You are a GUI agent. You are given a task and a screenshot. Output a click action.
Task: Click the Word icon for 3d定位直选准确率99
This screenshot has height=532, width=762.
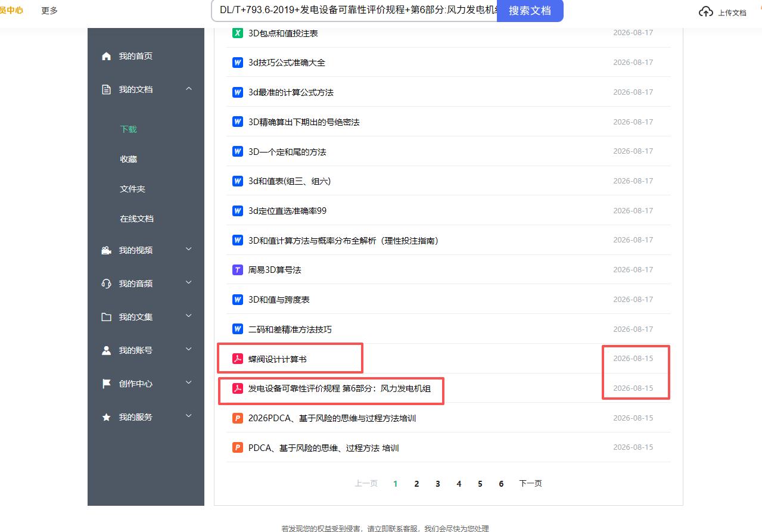click(x=238, y=211)
